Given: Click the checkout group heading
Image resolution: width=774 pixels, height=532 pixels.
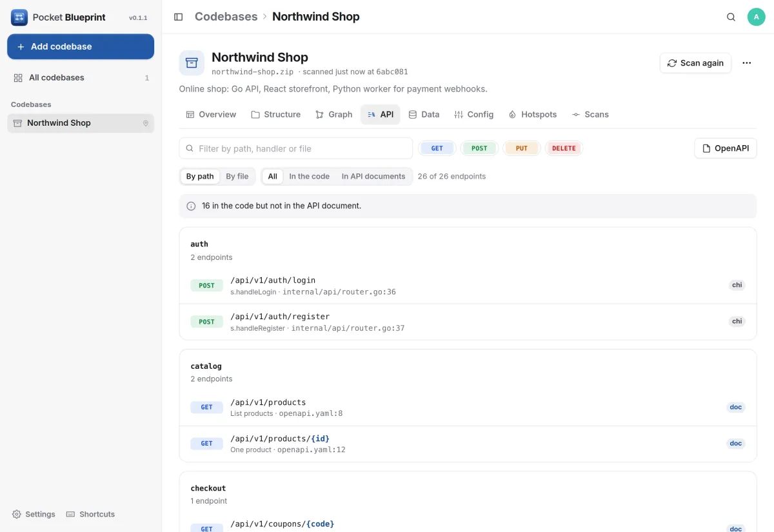Looking at the screenshot, I should (208, 488).
